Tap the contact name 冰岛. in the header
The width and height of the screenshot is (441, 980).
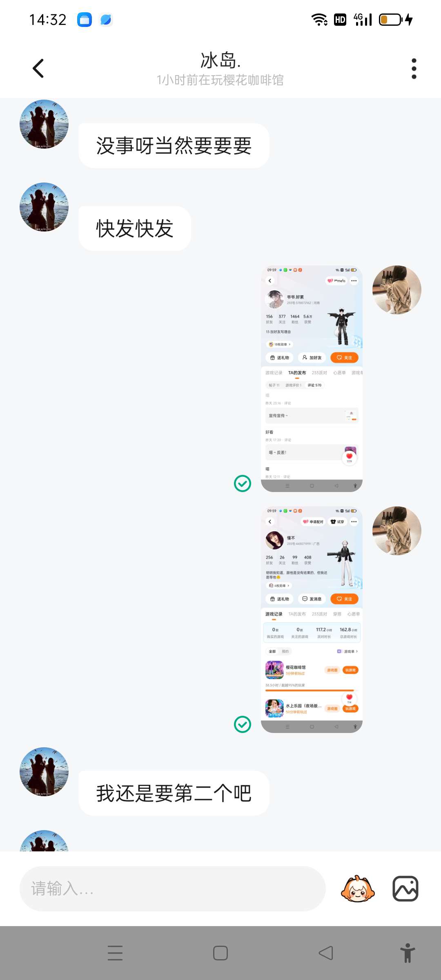220,60
